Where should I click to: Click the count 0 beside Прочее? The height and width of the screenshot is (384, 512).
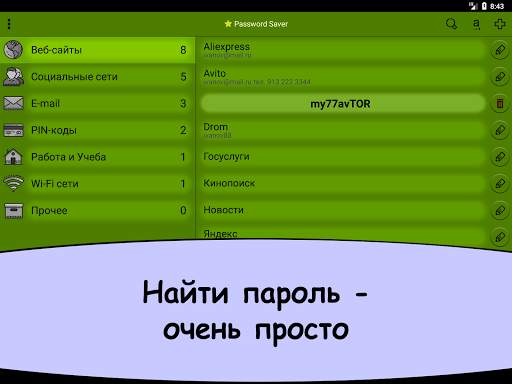183,210
